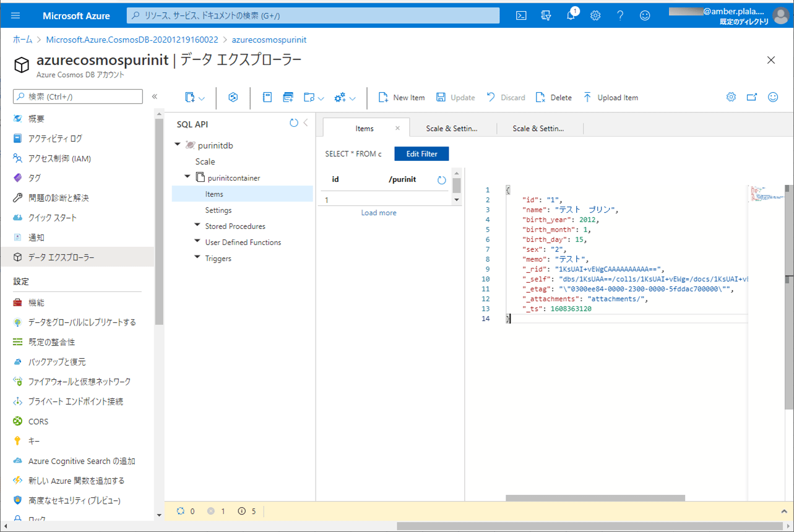794x532 pixels.
Task: Click the New Stored Procedure toolbar icon
Action: click(288, 97)
